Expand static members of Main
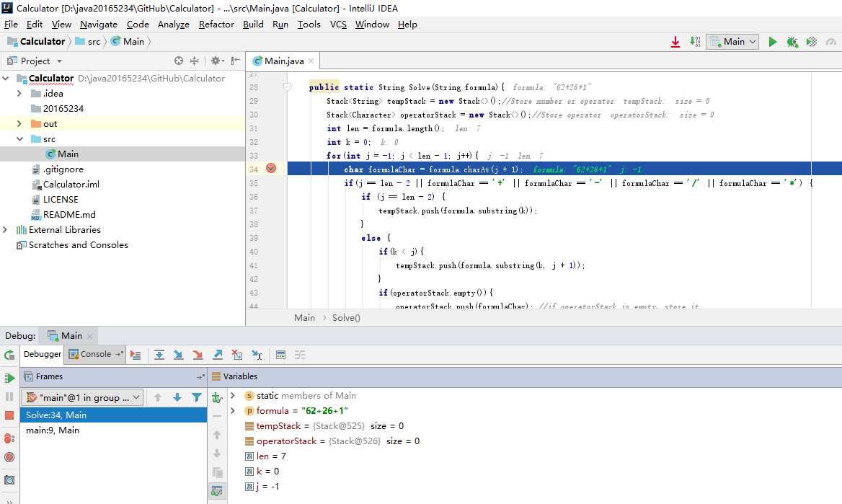 tap(233, 395)
